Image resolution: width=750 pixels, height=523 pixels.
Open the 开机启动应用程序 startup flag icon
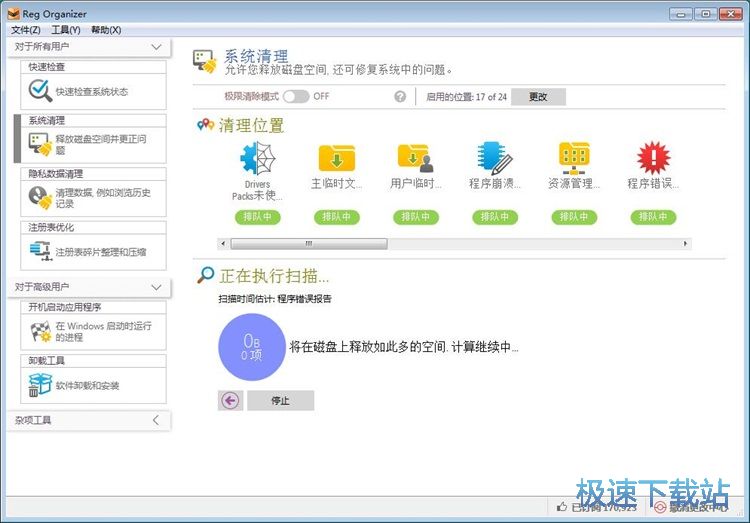(40, 332)
